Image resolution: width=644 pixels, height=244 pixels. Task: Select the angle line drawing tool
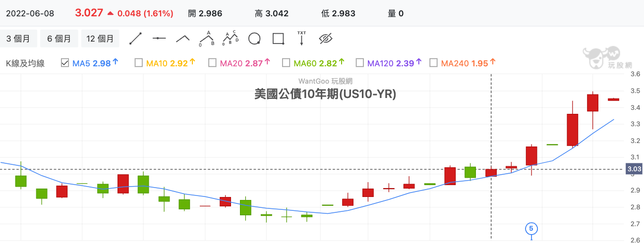coord(183,39)
